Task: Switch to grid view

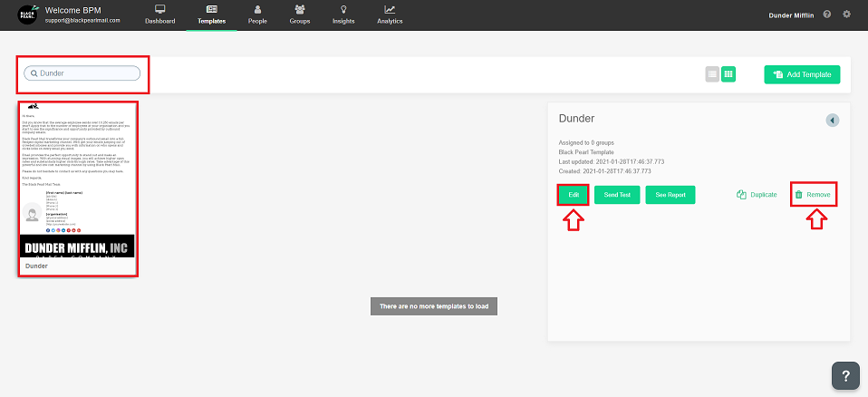Action: [728, 73]
